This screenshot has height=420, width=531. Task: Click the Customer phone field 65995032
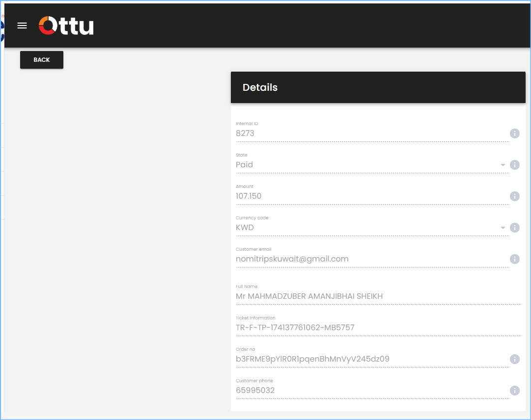pyautogui.click(x=372, y=391)
